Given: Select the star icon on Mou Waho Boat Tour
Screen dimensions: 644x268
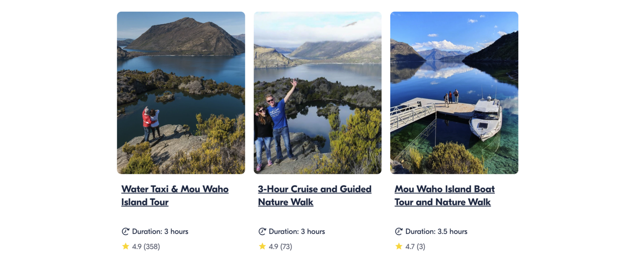Looking at the screenshot, I should tap(399, 247).
